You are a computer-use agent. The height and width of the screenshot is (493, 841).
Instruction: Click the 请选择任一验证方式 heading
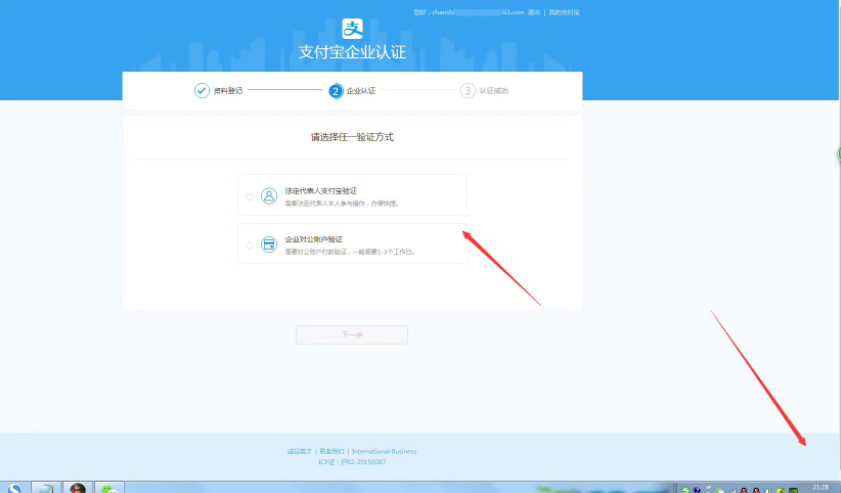click(352, 137)
